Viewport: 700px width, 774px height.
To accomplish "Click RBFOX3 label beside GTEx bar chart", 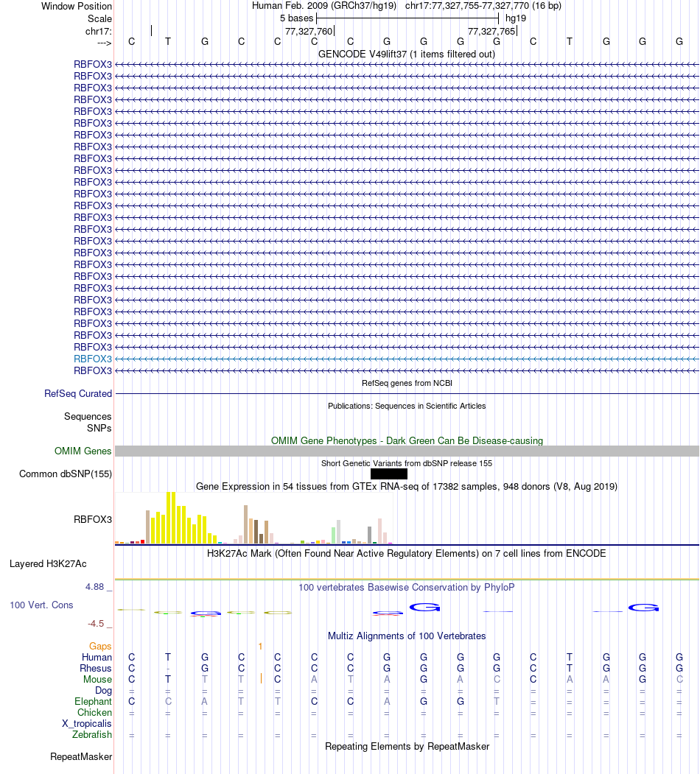I will tap(93, 519).
